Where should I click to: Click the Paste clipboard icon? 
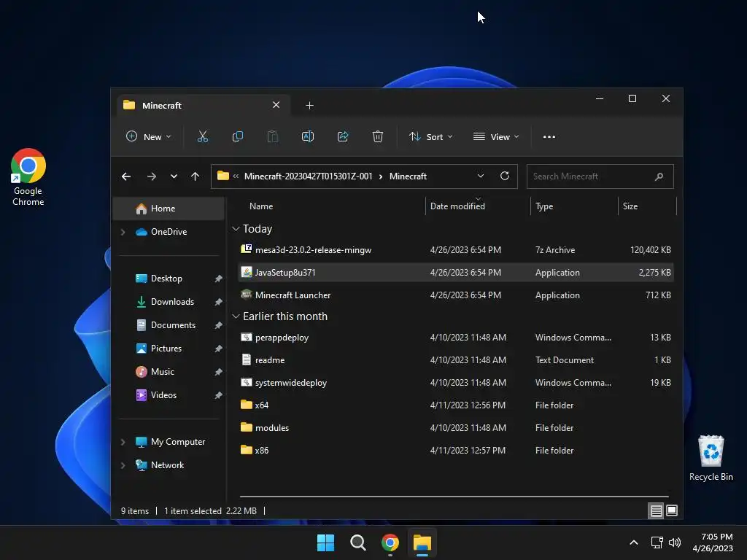click(273, 136)
